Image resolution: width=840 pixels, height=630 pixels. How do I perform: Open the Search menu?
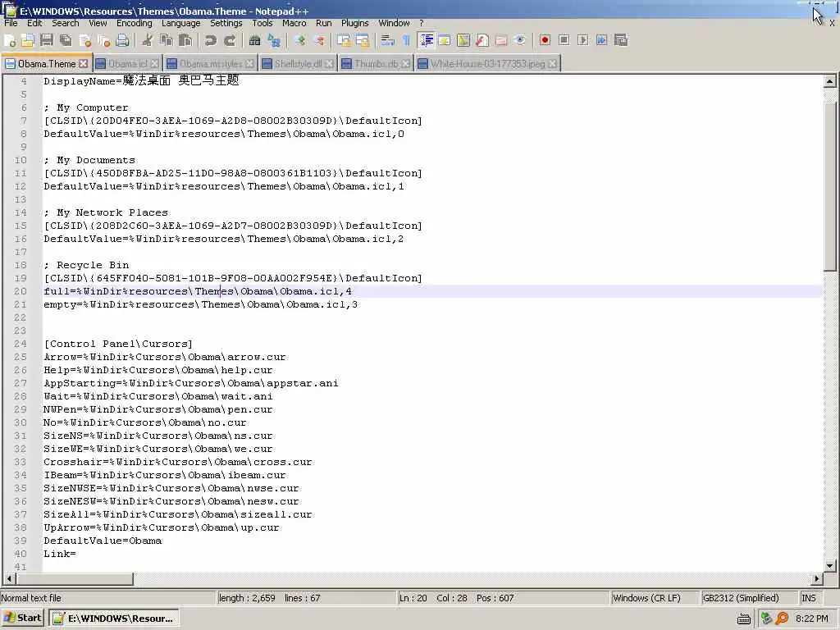click(x=66, y=23)
